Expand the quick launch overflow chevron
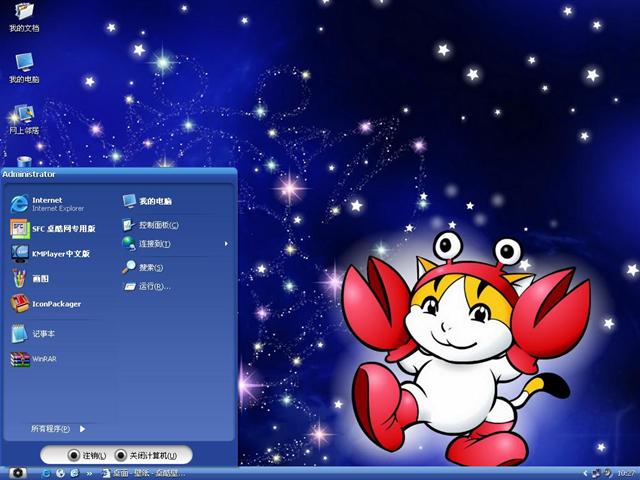640x480 pixels. point(89,474)
